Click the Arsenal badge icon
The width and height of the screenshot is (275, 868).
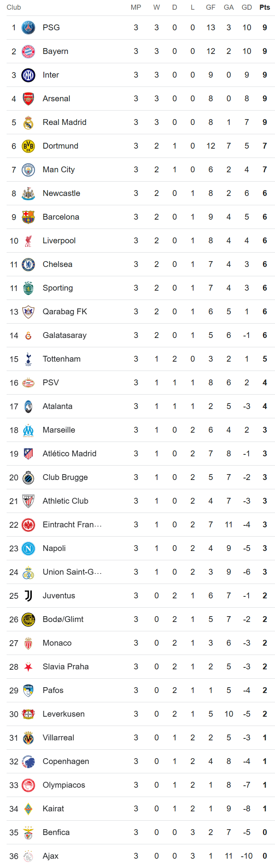pyautogui.click(x=28, y=99)
